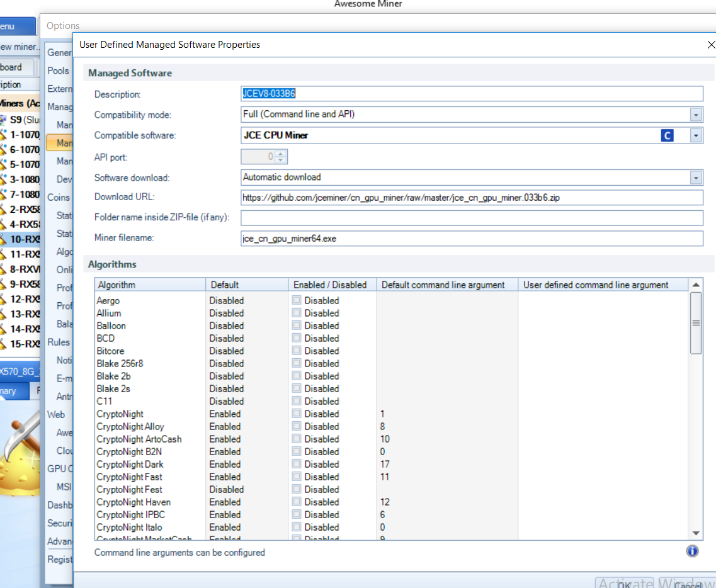Select the CryptoNight B2N algorithm row

tap(391, 451)
